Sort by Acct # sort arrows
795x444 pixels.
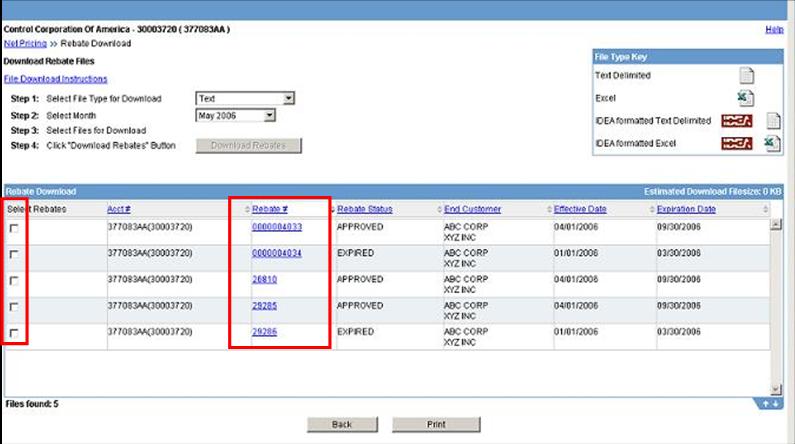247,209
